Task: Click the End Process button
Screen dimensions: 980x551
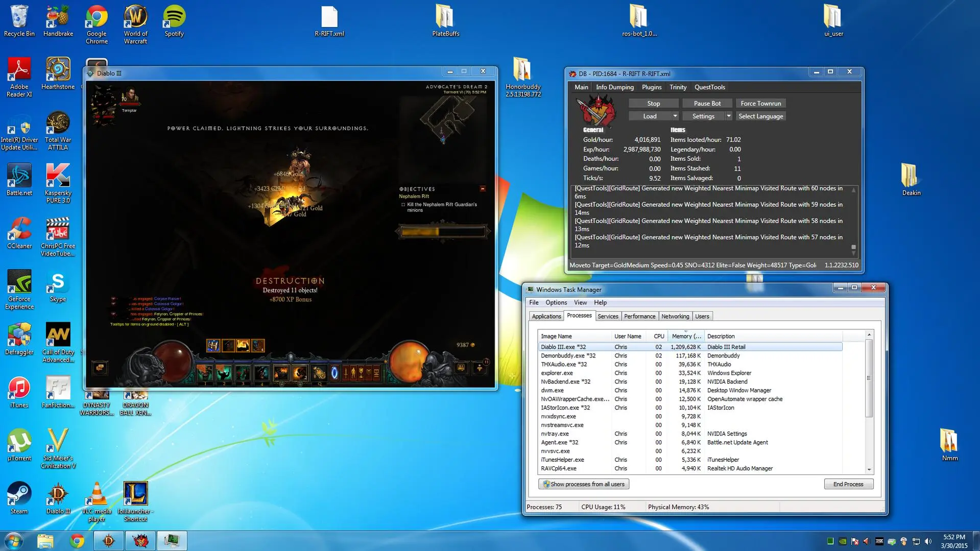Action: pos(848,484)
